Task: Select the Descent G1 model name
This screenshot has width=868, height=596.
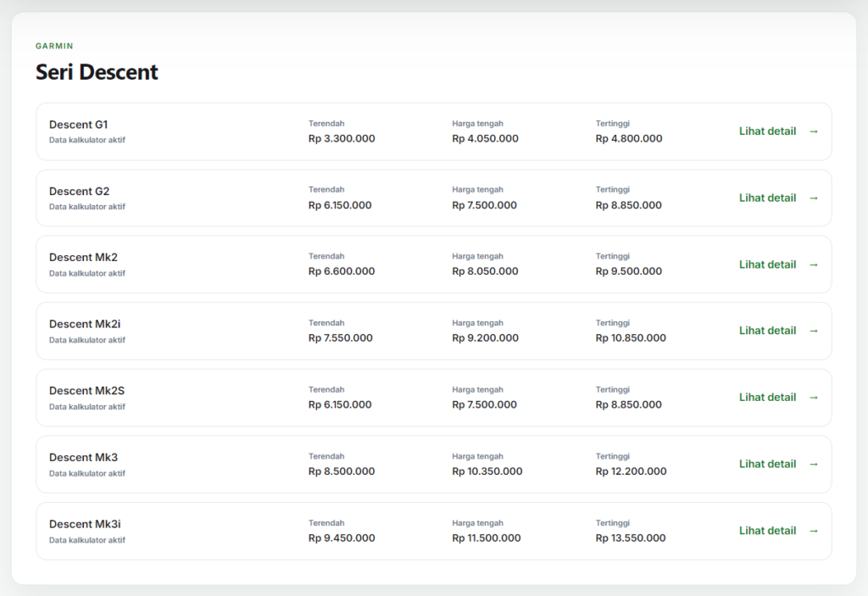Action: (78, 125)
